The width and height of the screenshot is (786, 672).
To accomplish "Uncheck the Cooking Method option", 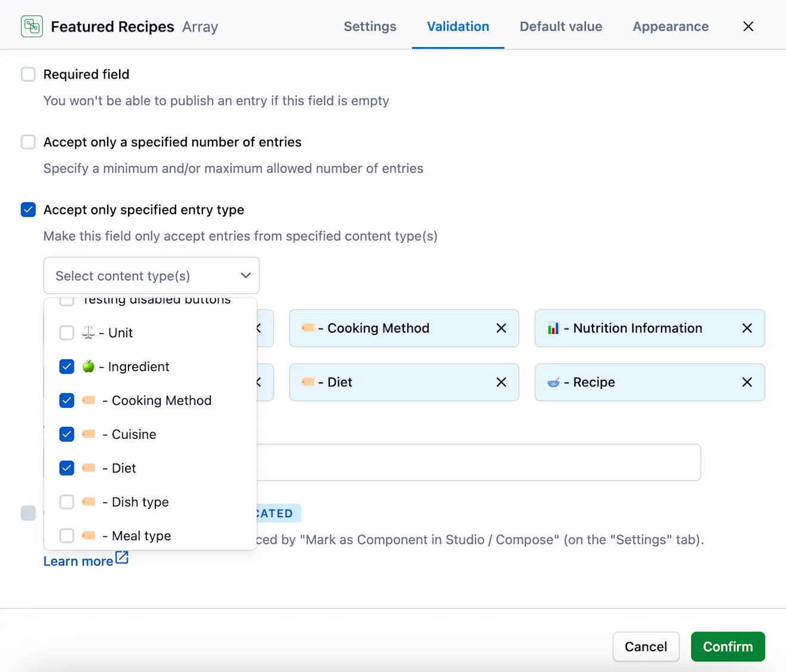I will point(67,401).
